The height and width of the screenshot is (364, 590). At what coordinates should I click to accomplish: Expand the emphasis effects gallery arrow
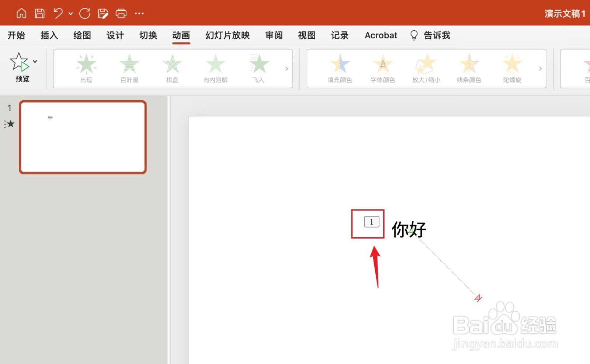[540, 69]
